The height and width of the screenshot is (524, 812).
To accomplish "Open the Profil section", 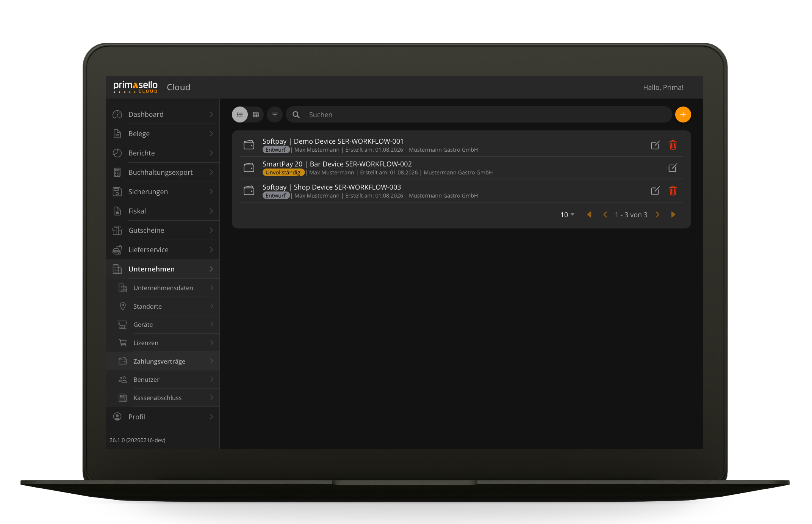I will 163,416.
